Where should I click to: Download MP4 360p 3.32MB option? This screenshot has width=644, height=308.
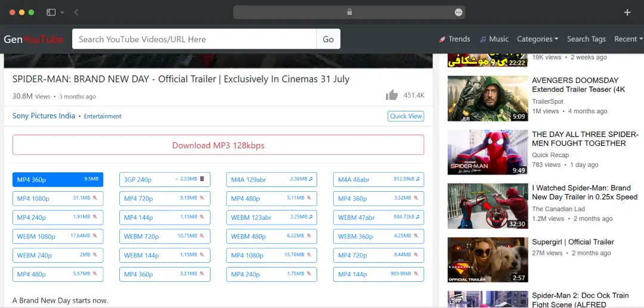coord(379,198)
